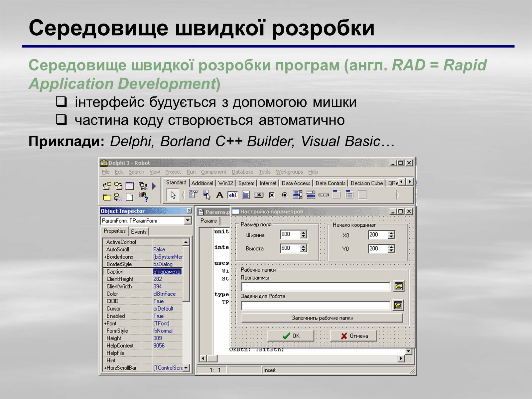Select the arrow pointer tool in component palette
The image size is (532, 399).
173,195
